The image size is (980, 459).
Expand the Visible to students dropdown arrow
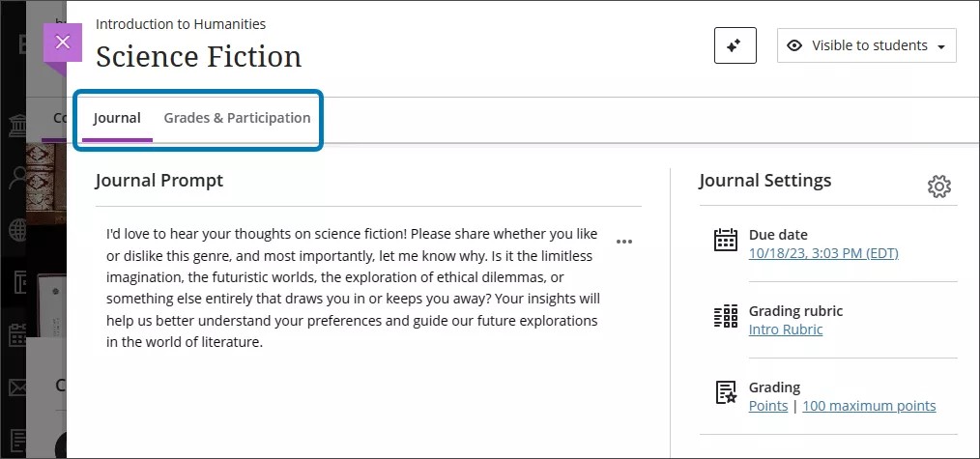pyautogui.click(x=941, y=46)
